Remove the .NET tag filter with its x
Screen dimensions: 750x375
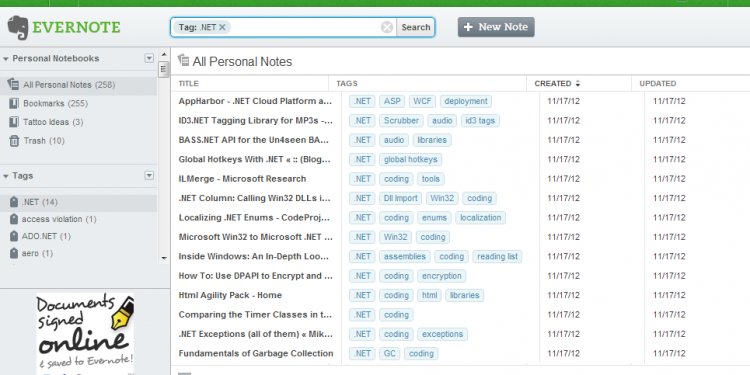(222, 27)
